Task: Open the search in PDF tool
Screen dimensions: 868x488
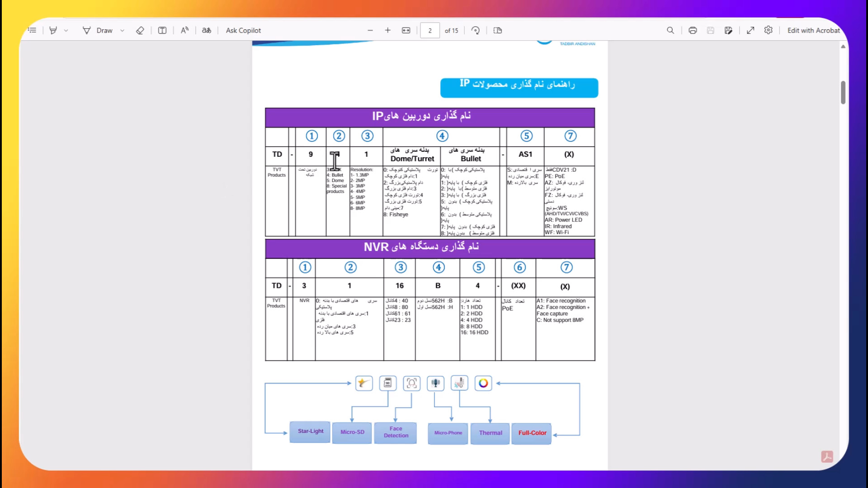Action: tap(670, 30)
